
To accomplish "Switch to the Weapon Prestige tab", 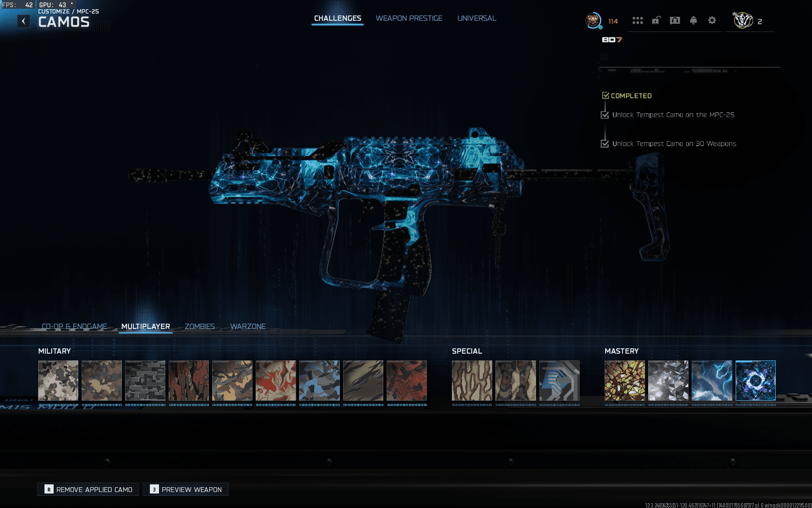I will [409, 18].
